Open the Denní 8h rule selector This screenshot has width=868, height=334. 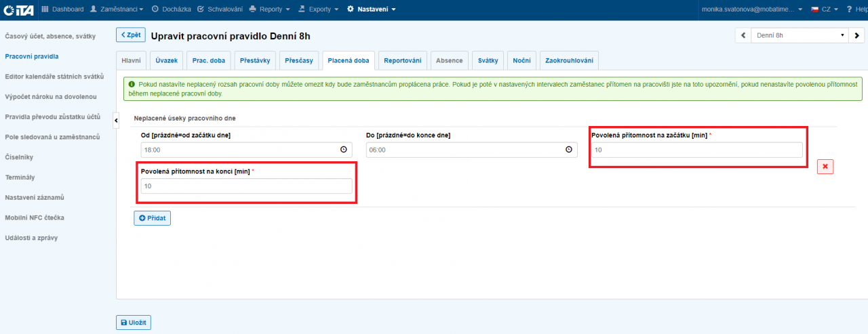pos(799,35)
